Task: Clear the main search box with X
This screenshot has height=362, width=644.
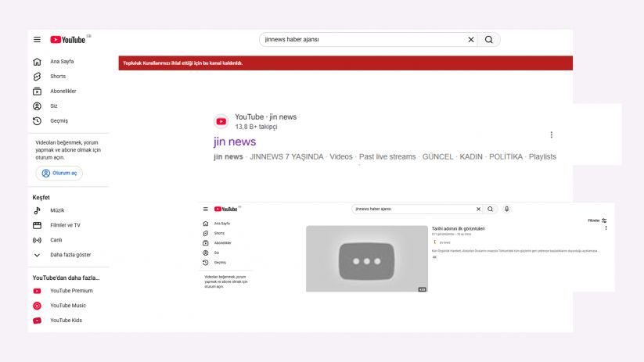Action: point(471,39)
